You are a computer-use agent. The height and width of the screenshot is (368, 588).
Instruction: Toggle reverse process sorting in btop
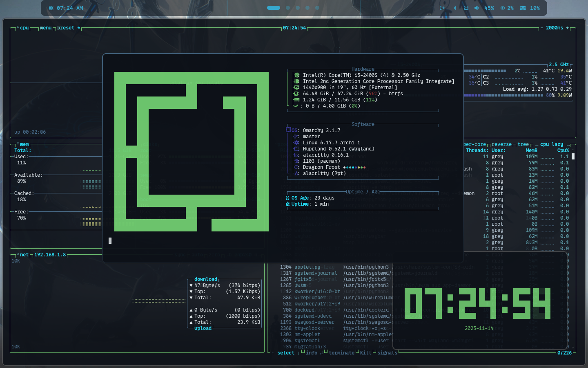[x=501, y=144]
